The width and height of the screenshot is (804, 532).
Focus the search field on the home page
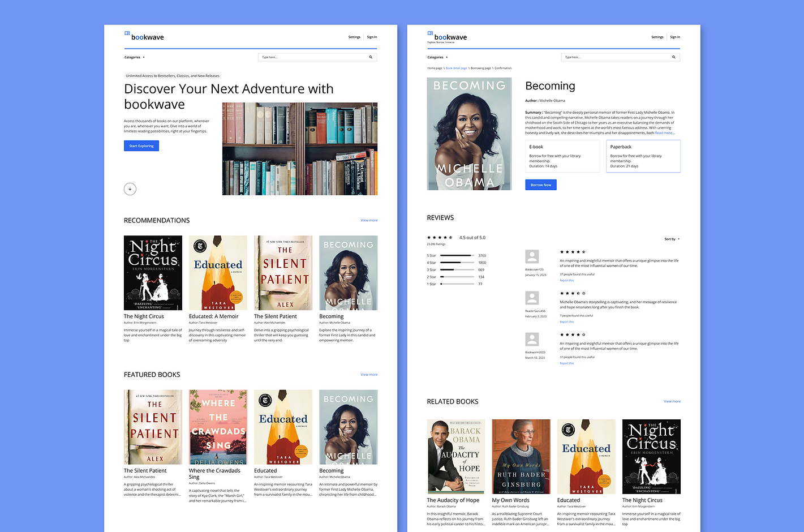tap(317, 57)
